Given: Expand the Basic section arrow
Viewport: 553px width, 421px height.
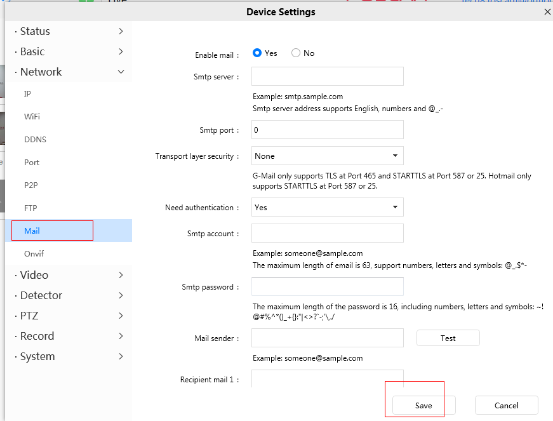Looking at the screenshot, I should pyautogui.click(x=121, y=51).
